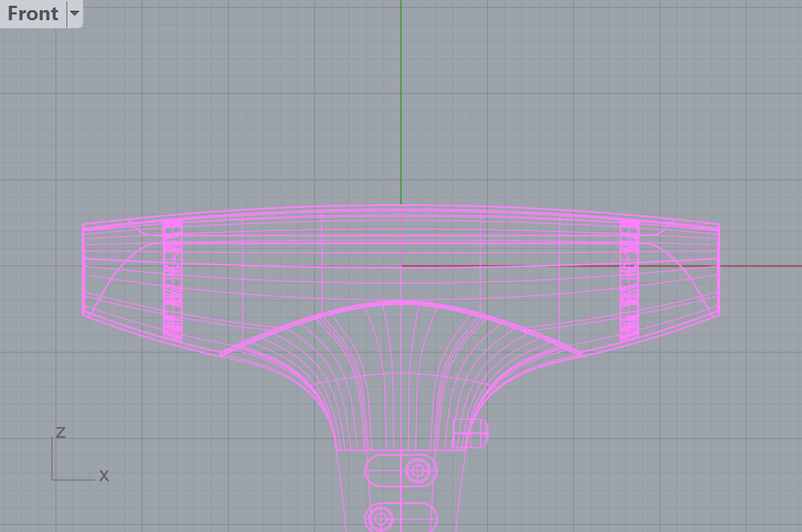The image size is (802, 532).
Task: Select the right vertical ribbed band
Action: point(629,282)
